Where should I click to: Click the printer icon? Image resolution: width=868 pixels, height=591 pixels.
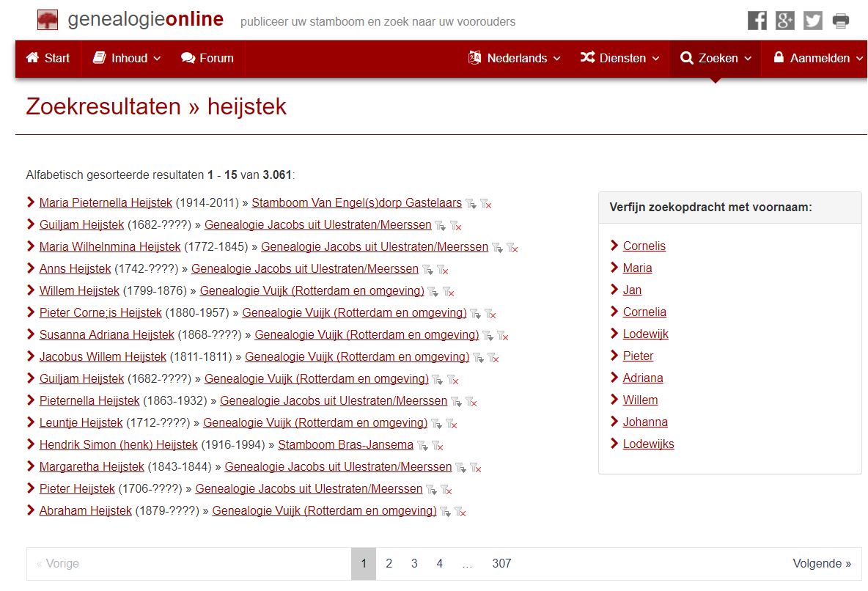841,21
